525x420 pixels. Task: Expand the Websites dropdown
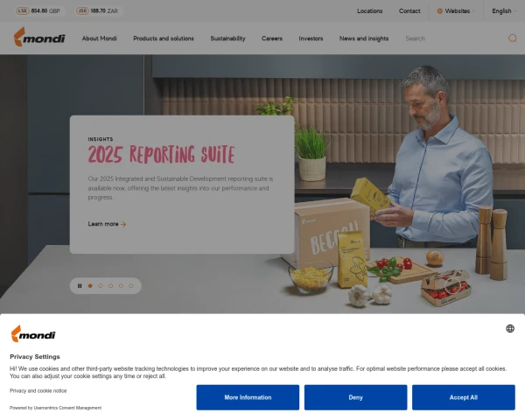click(456, 11)
